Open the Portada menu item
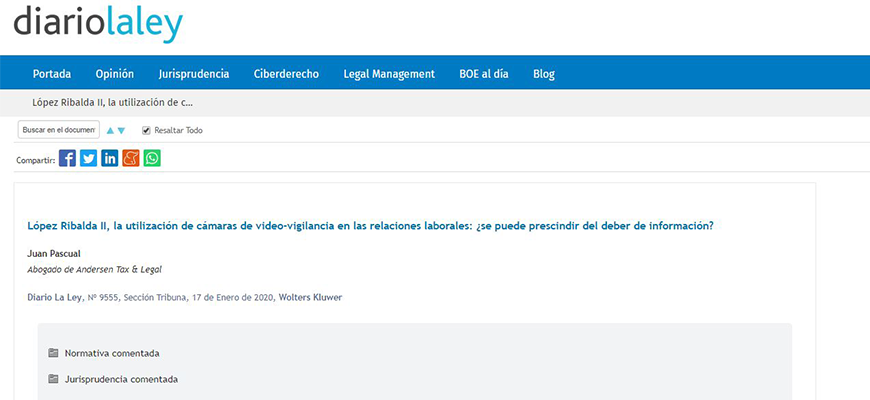 pyautogui.click(x=52, y=74)
